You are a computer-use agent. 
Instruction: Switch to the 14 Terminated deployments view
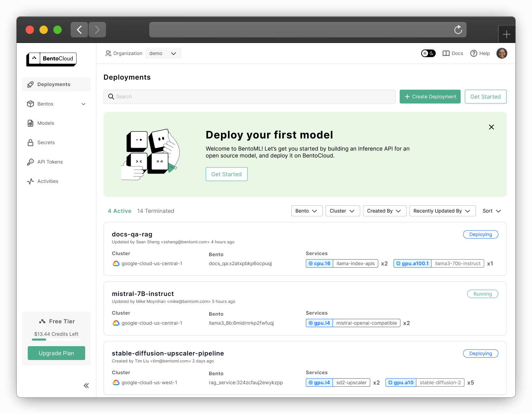click(156, 211)
